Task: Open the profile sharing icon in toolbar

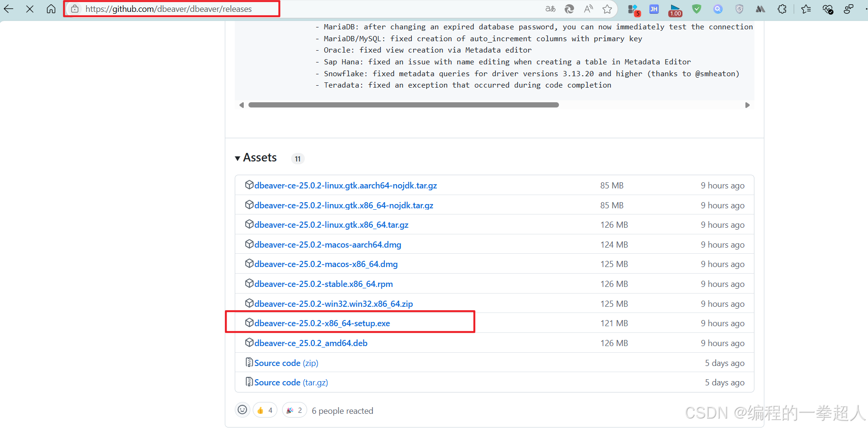Action: coord(849,9)
